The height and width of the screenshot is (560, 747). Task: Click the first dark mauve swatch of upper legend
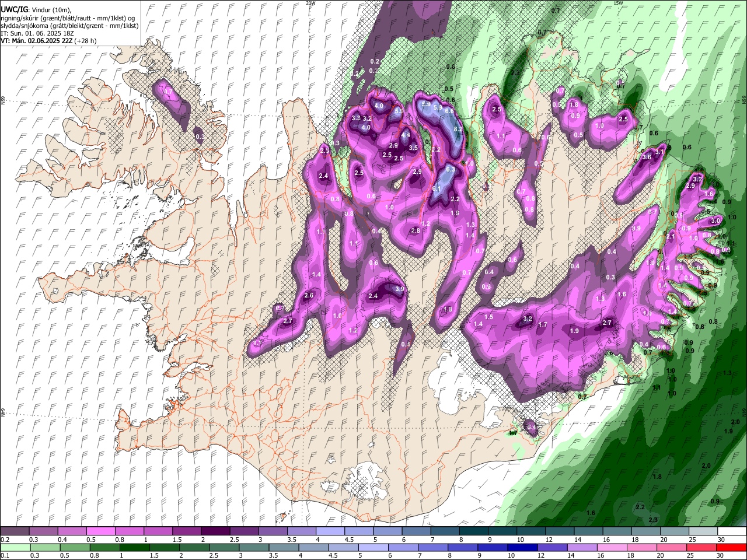point(15,531)
